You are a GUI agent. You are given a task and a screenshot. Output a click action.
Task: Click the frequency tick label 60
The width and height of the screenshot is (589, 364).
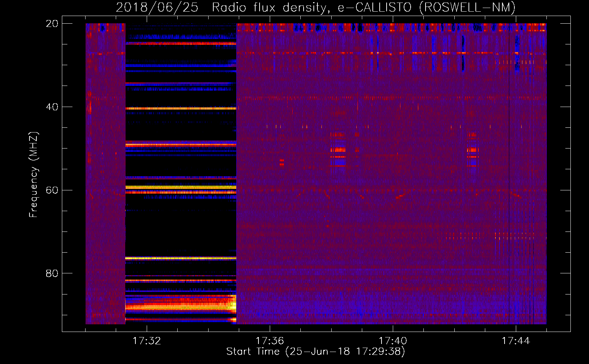pos(52,190)
